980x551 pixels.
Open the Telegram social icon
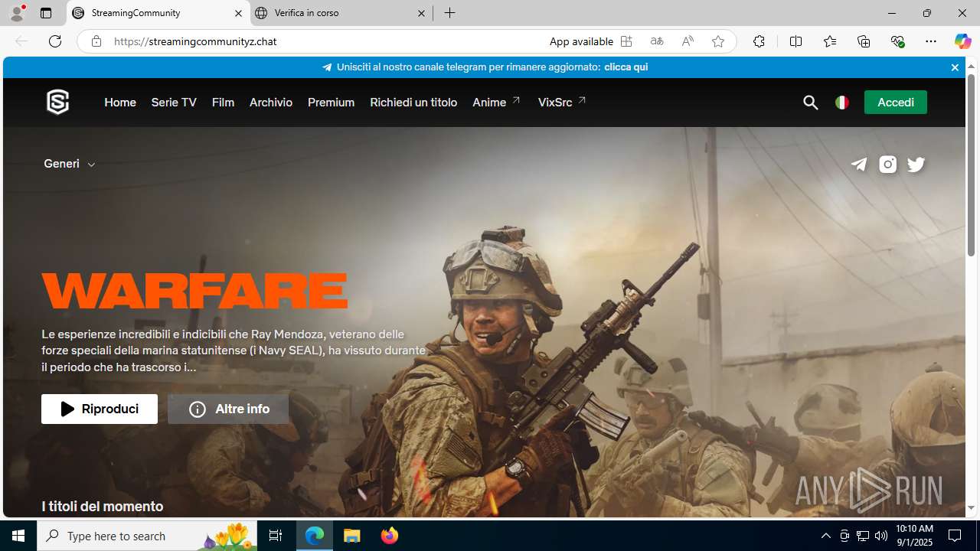click(x=859, y=165)
